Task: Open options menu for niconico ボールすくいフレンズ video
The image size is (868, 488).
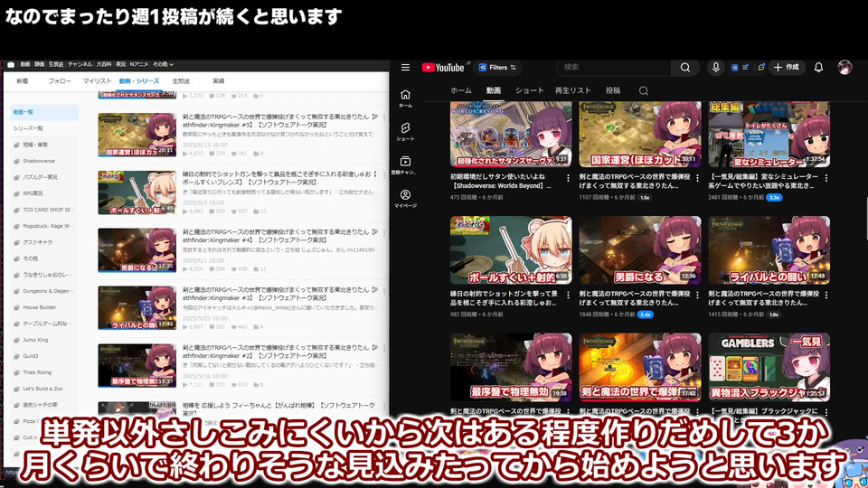Action: click(x=384, y=175)
